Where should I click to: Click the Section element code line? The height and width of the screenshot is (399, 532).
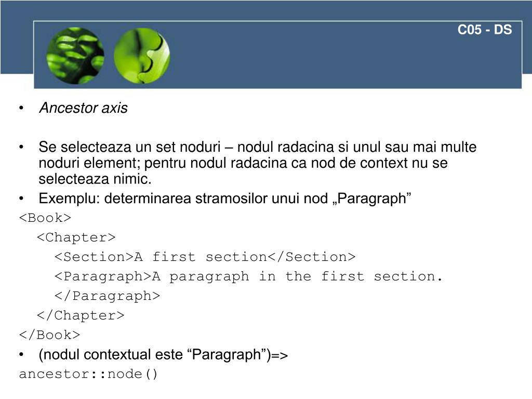click(x=205, y=257)
